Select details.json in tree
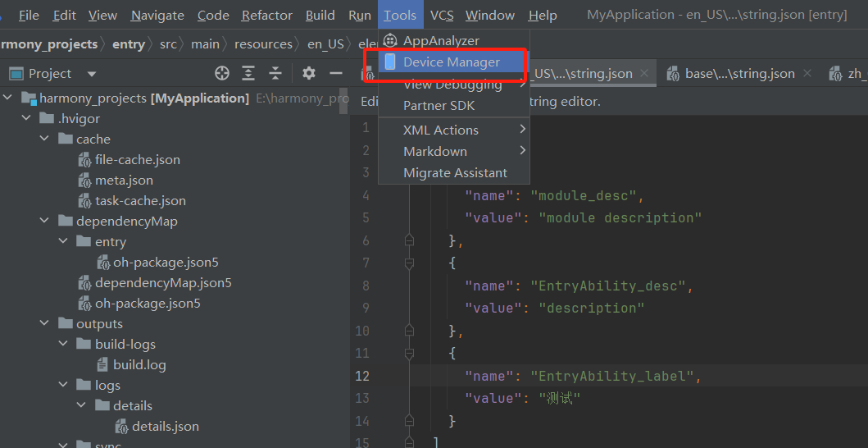Image resolution: width=868 pixels, height=448 pixels. coord(166,427)
